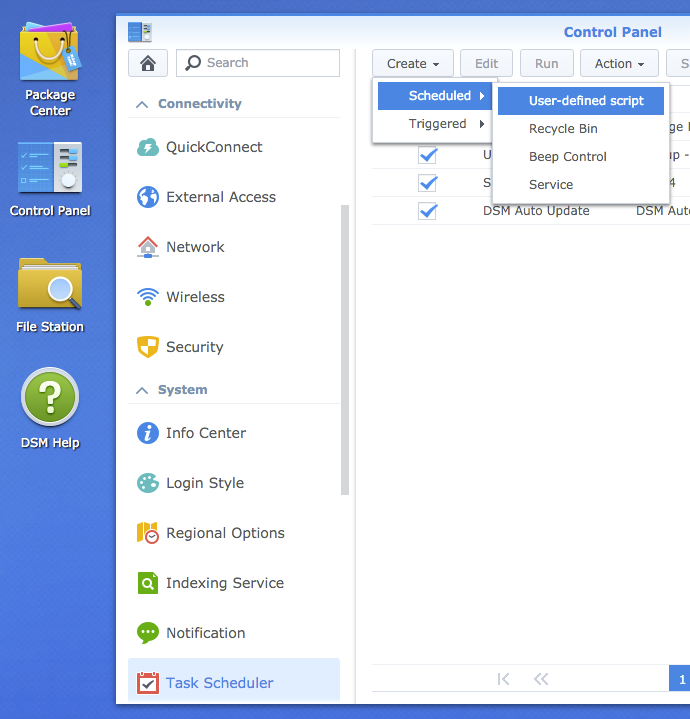Screen dimensions: 690x719
Task: Open Regional Options map icon
Action: point(148,533)
